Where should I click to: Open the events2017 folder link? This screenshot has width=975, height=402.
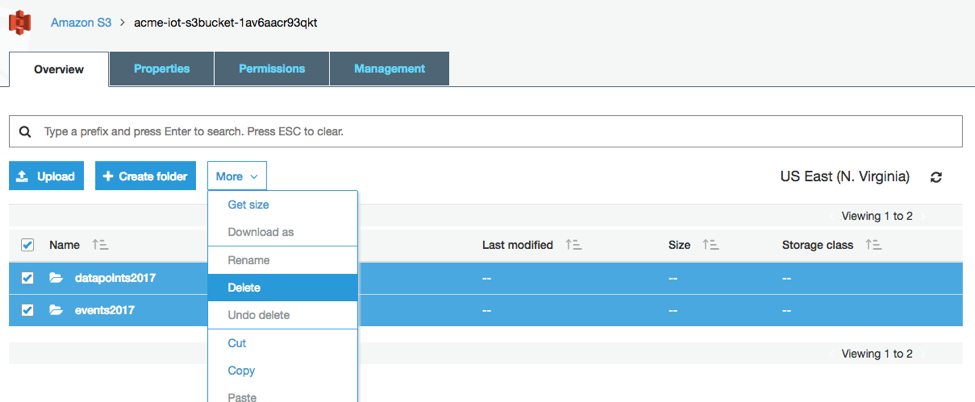[104, 309]
